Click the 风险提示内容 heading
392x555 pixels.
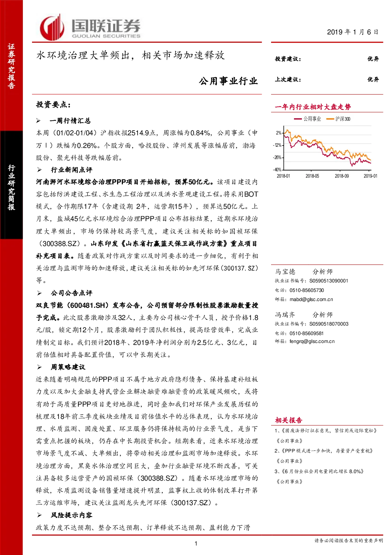click(x=72, y=515)
